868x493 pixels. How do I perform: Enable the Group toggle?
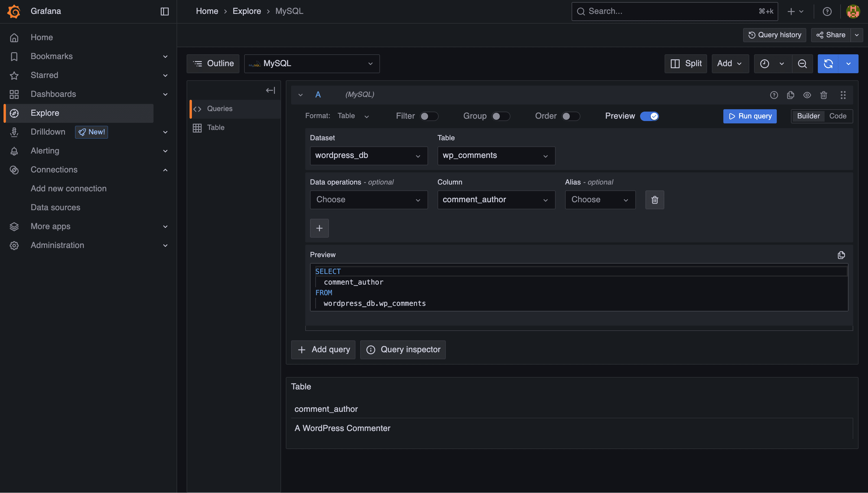click(501, 117)
